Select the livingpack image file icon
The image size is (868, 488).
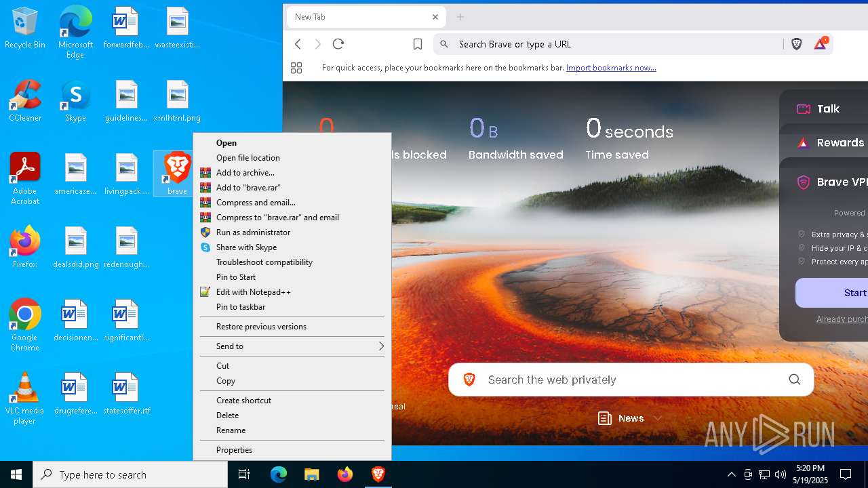[x=126, y=174]
